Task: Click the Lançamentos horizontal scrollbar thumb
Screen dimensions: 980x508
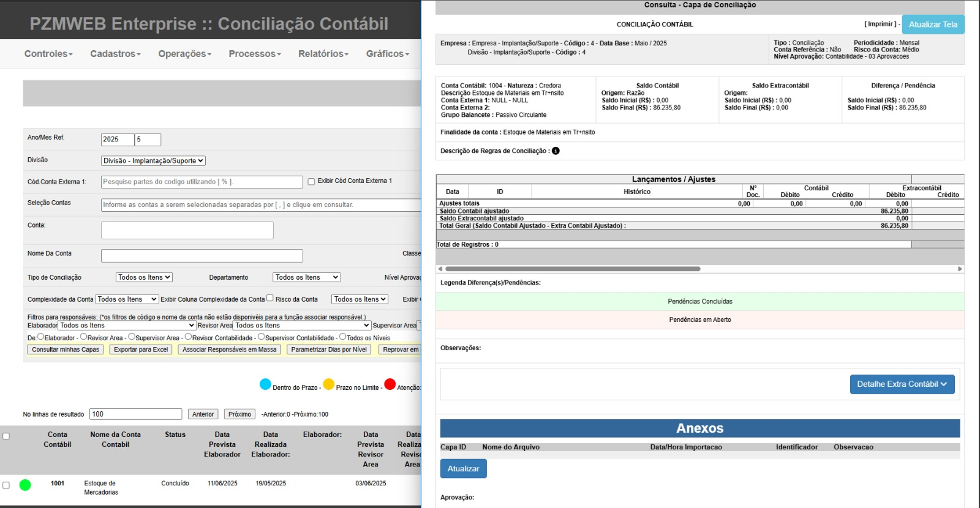Action: tap(573, 269)
